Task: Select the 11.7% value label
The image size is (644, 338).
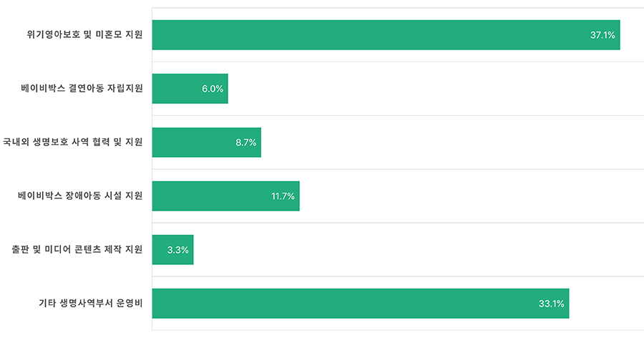Action: 283,196
